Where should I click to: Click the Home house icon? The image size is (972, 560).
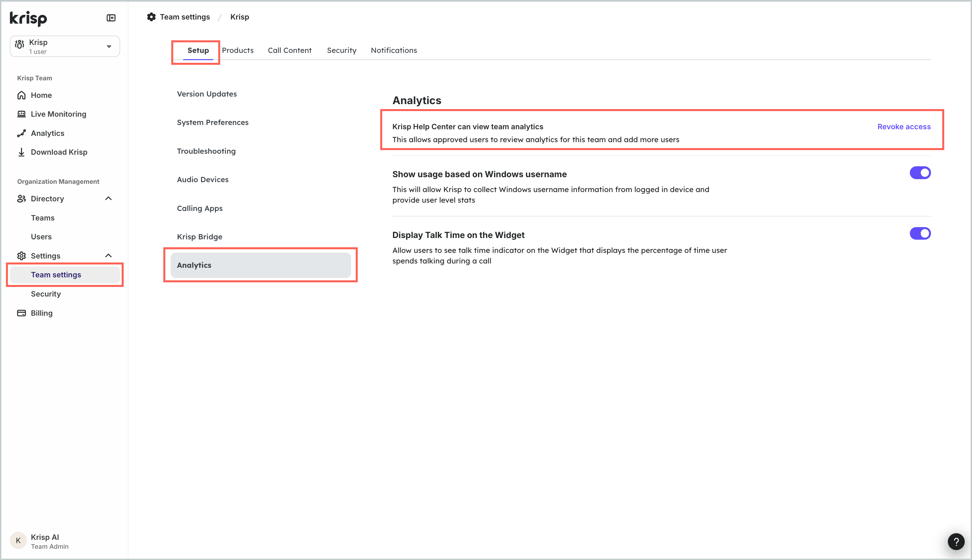tap(21, 95)
